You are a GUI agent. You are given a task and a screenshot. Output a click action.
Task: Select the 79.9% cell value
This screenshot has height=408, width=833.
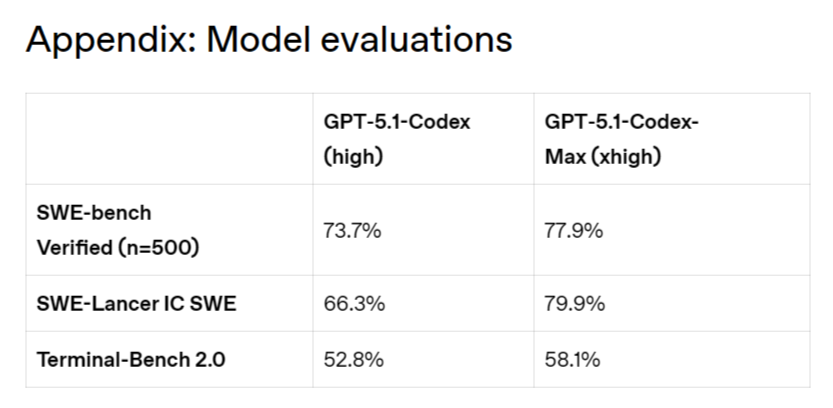(575, 304)
